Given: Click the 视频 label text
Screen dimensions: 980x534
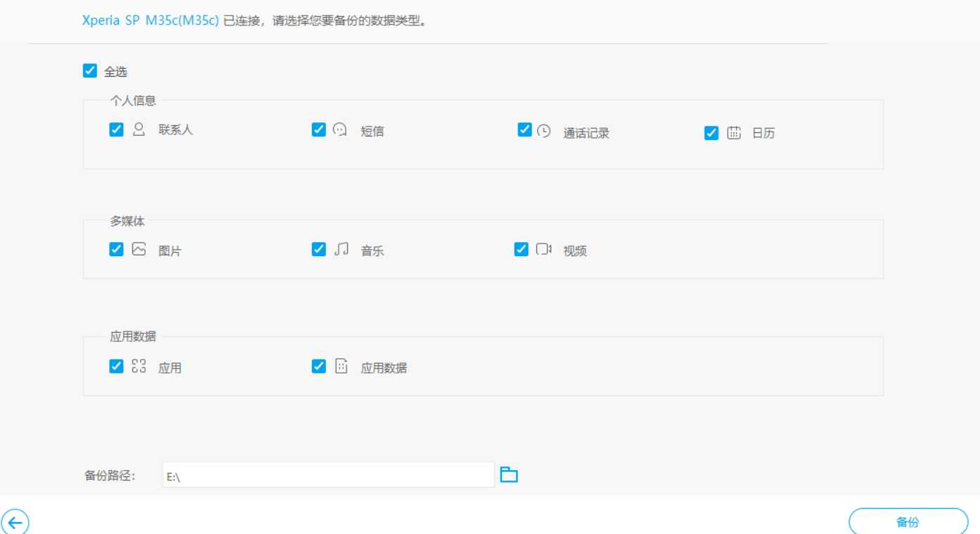Looking at the screenshot, I should point(574,250).
